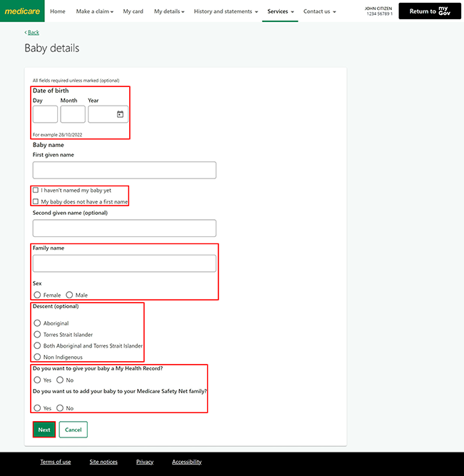Open the Privacy link
464x476 pixels.
click(145, 462)
